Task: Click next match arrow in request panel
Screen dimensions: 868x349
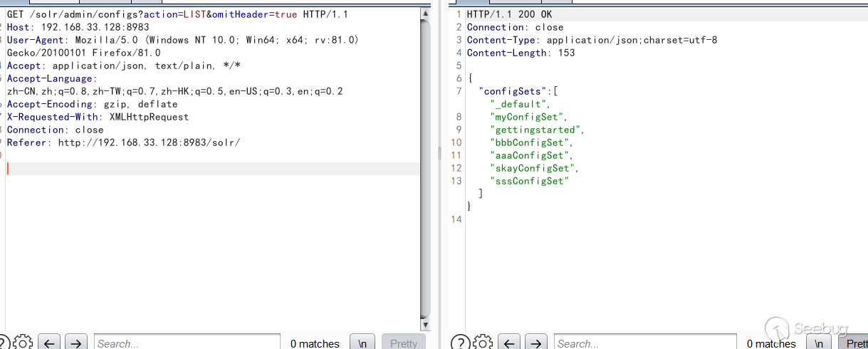Action: 75,343
